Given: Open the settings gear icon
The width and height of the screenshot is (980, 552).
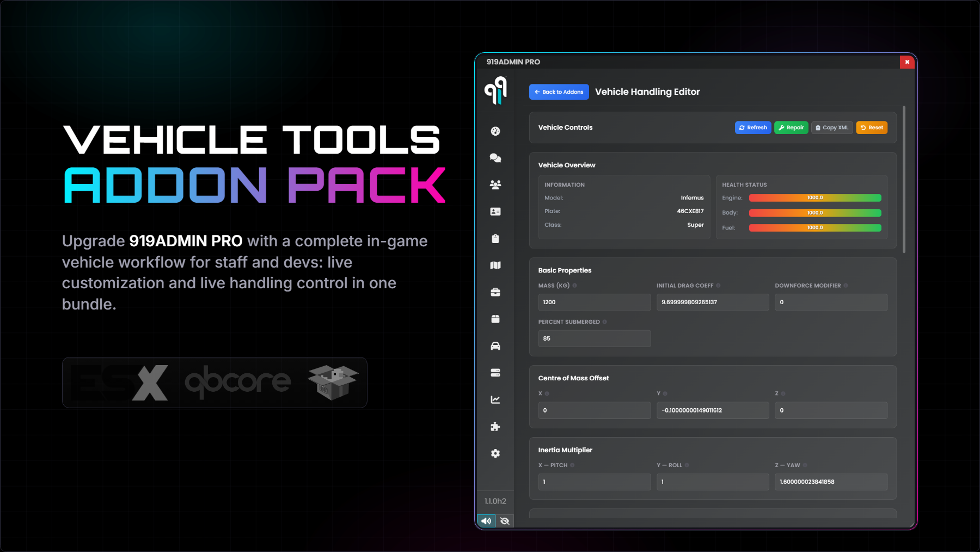Looking at the screenshot, I should tap(495, 453).
